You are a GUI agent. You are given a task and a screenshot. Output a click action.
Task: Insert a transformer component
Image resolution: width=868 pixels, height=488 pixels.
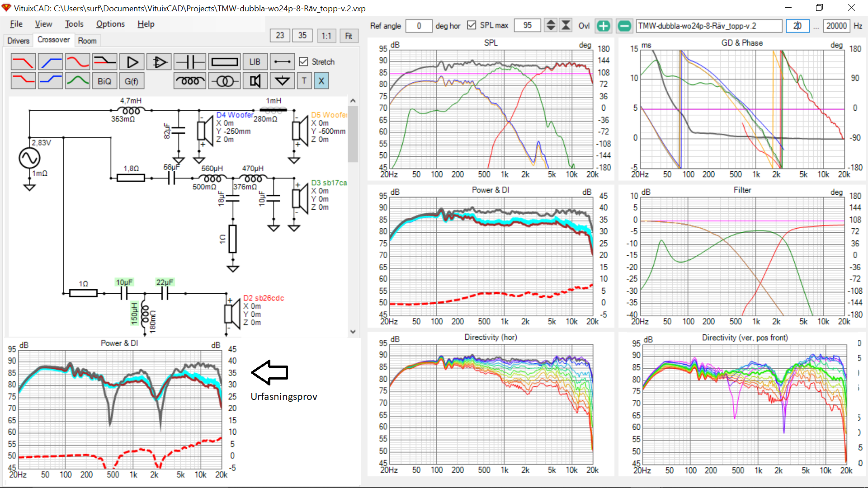click(225, 81)
